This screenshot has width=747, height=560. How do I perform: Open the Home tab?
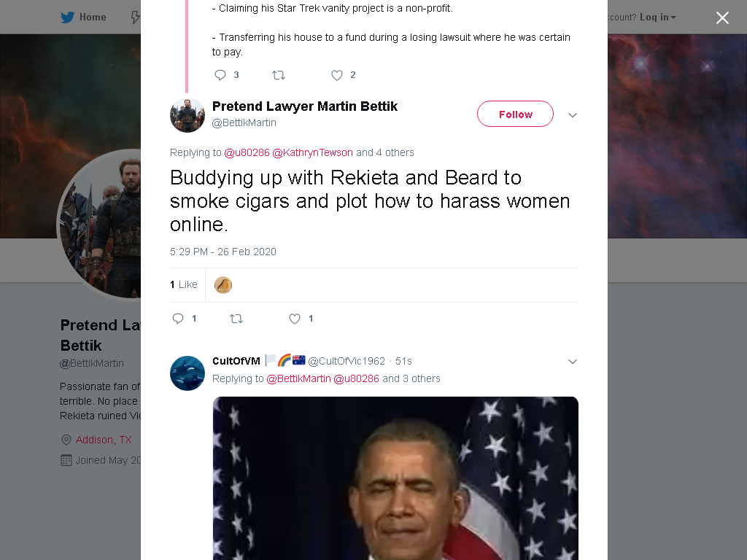(x=83, y=17)
